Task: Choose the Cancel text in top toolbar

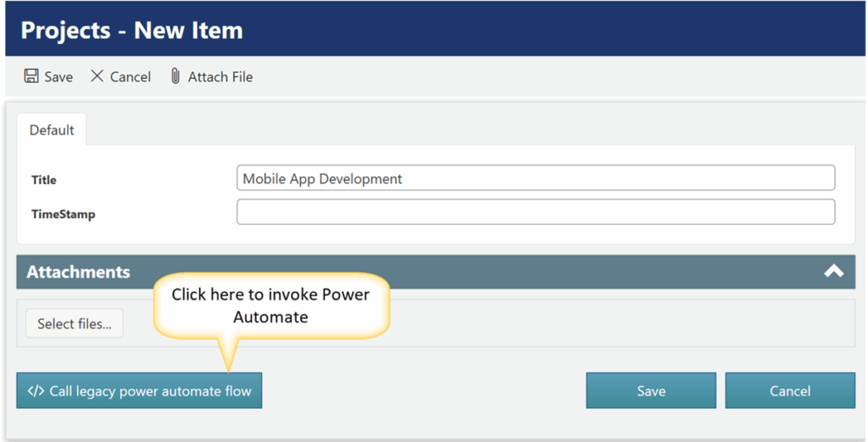Action: pos(131,77)
